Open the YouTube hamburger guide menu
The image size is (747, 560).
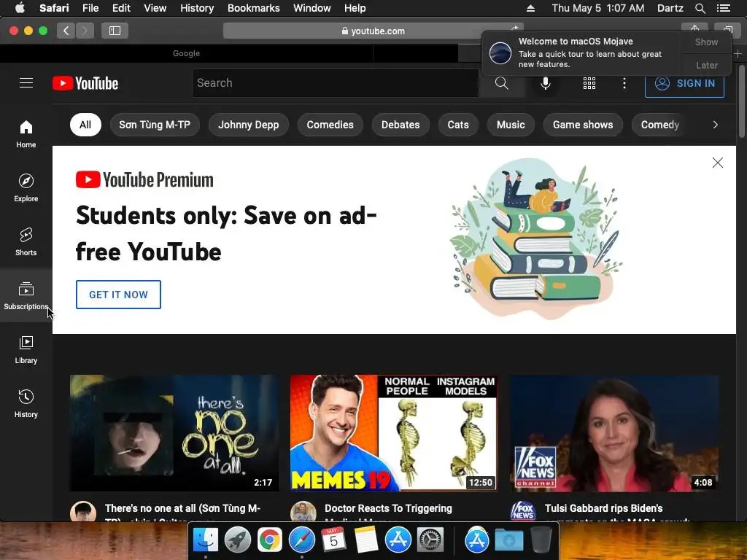coord(26,83)
